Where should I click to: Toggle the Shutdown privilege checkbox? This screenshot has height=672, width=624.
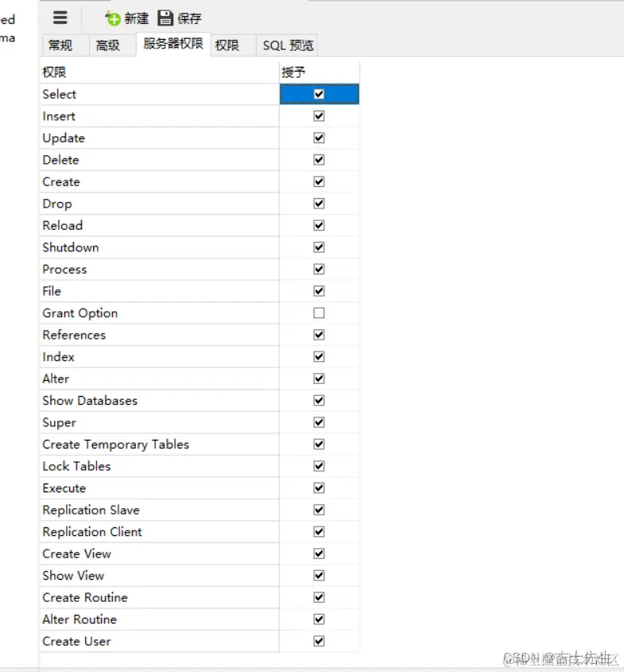click(x=319, y=247)
